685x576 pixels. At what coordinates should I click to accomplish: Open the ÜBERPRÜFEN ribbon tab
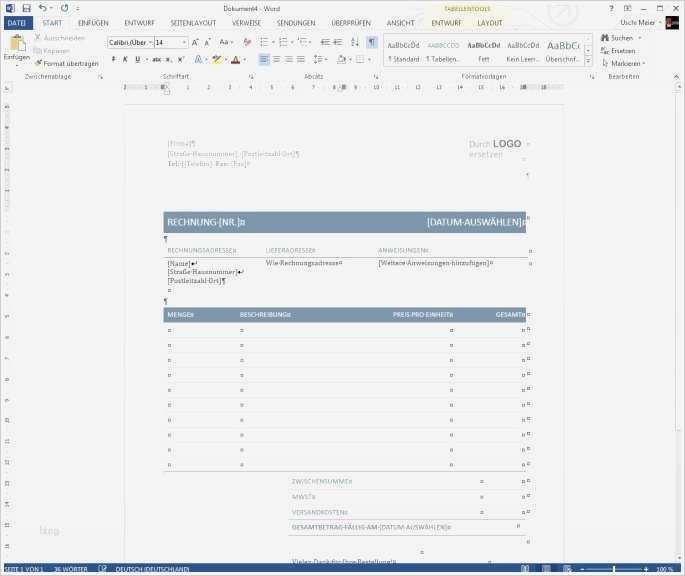[351, 23]
